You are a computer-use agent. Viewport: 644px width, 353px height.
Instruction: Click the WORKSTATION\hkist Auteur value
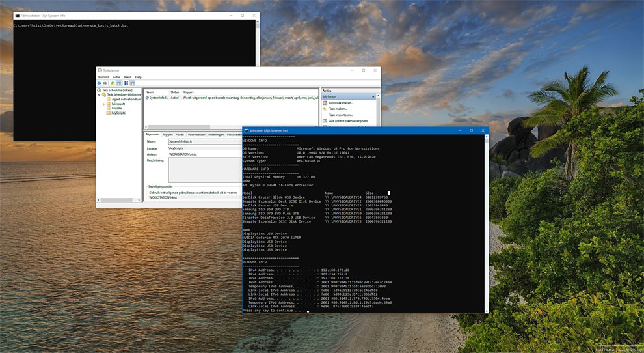(x=183, y=154)
